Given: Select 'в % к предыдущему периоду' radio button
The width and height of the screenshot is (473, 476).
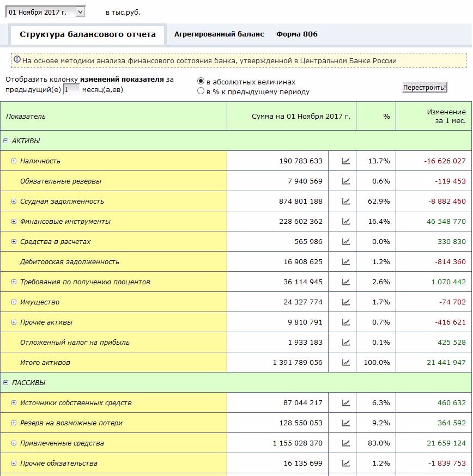Looking at the screenshot, I should pos(201,91).
